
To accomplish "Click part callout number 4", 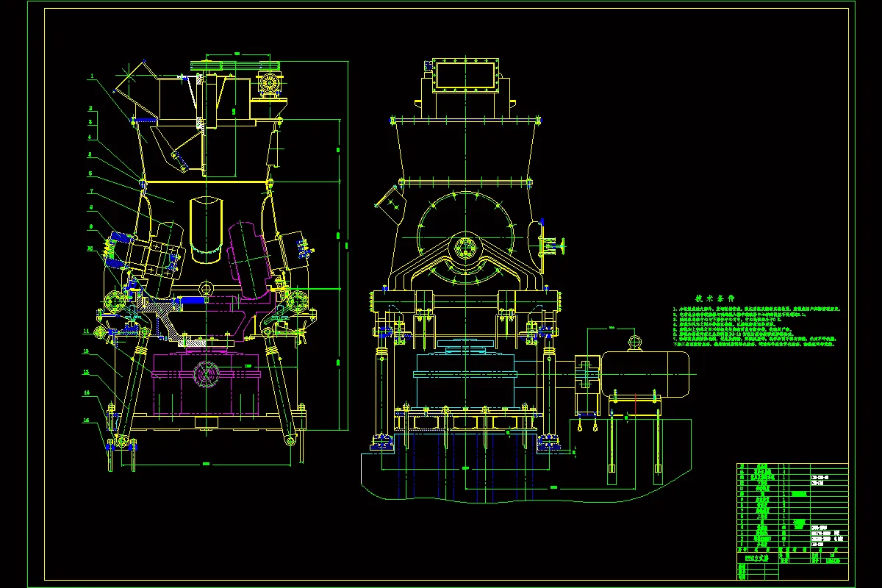I will click(90, 137).
